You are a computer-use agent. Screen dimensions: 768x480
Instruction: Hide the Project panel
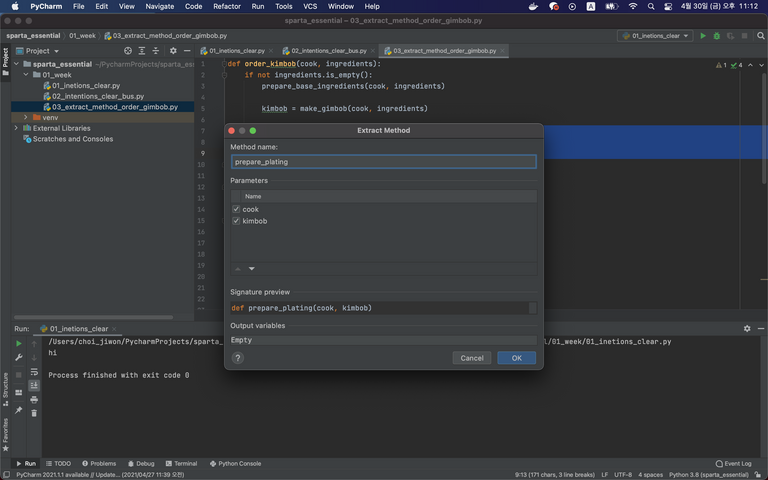tap(187, 51)
